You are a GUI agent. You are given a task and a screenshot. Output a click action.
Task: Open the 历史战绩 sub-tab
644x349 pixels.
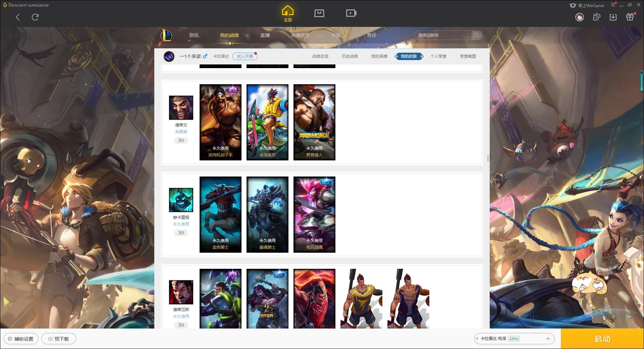point(350,56)
